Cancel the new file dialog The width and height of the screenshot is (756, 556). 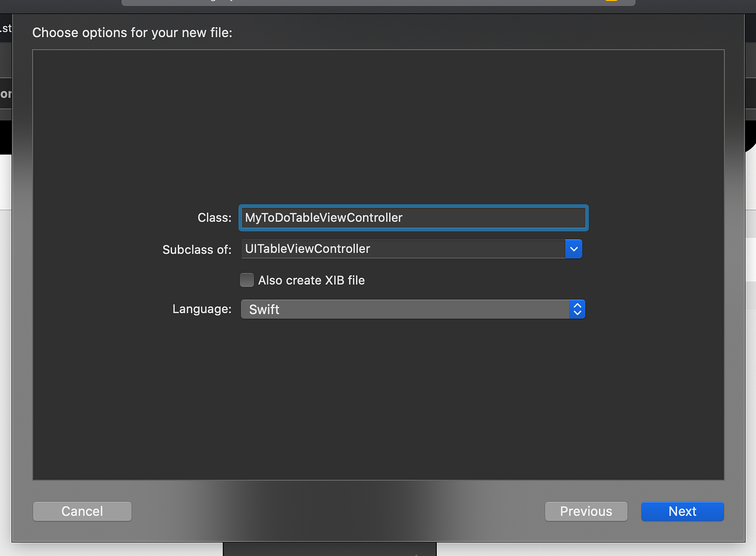[82, 511]
